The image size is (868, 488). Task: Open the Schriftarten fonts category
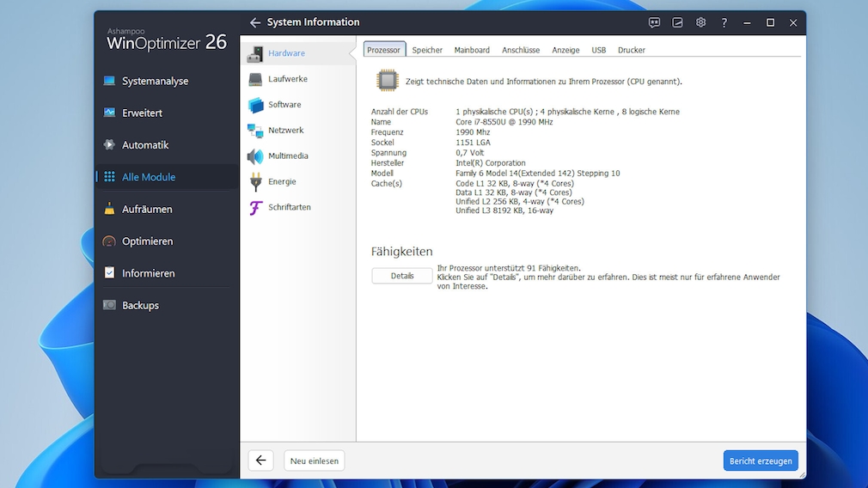(x=289, y=208)
